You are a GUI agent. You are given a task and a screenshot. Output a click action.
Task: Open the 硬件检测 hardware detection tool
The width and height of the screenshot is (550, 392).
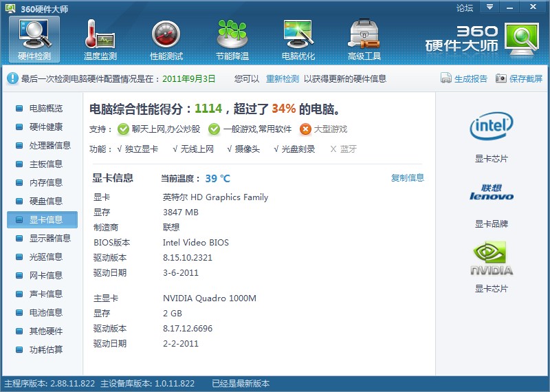pyautogui.click(x=34, y=39)
